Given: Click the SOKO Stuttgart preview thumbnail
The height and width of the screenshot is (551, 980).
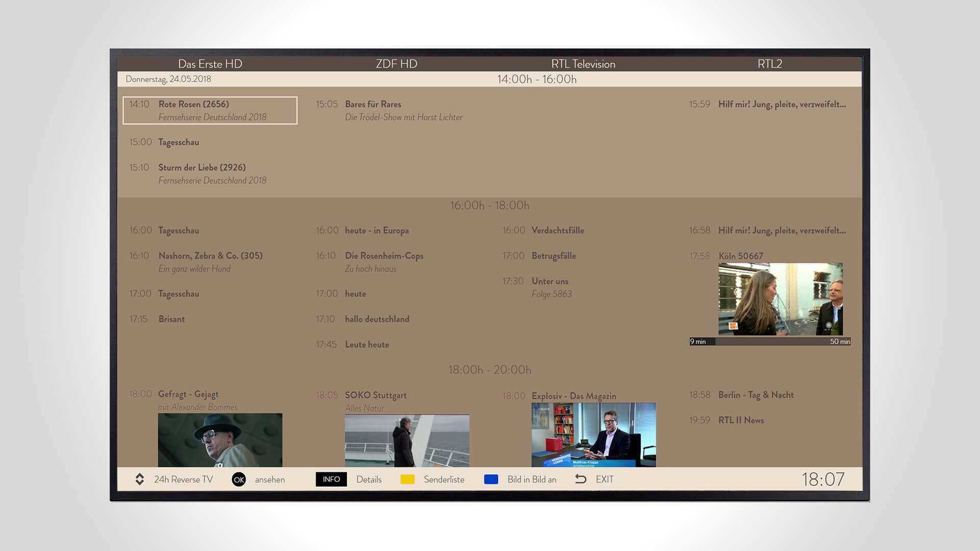Looking at the screenshot, I should 407,442.
